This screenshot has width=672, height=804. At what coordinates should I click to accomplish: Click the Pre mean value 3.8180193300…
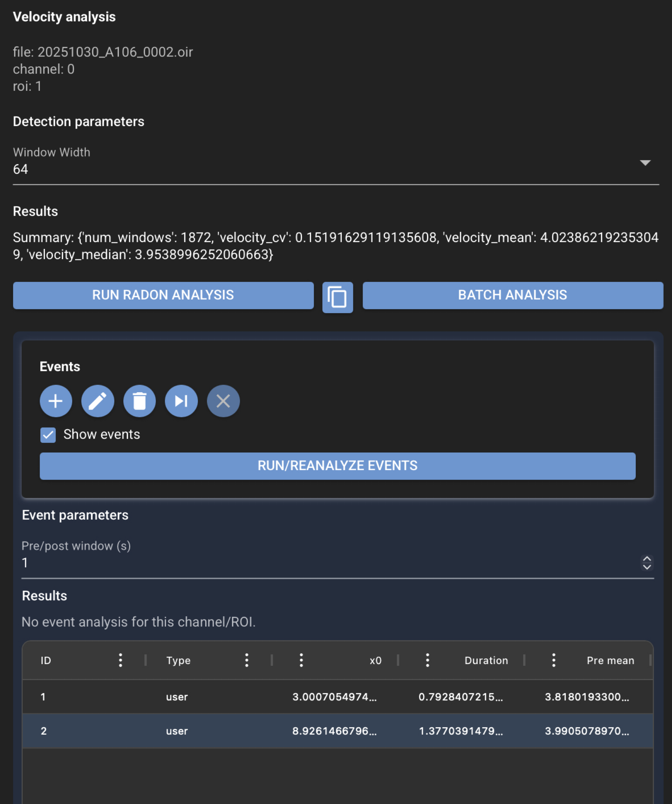coord(587,697)
